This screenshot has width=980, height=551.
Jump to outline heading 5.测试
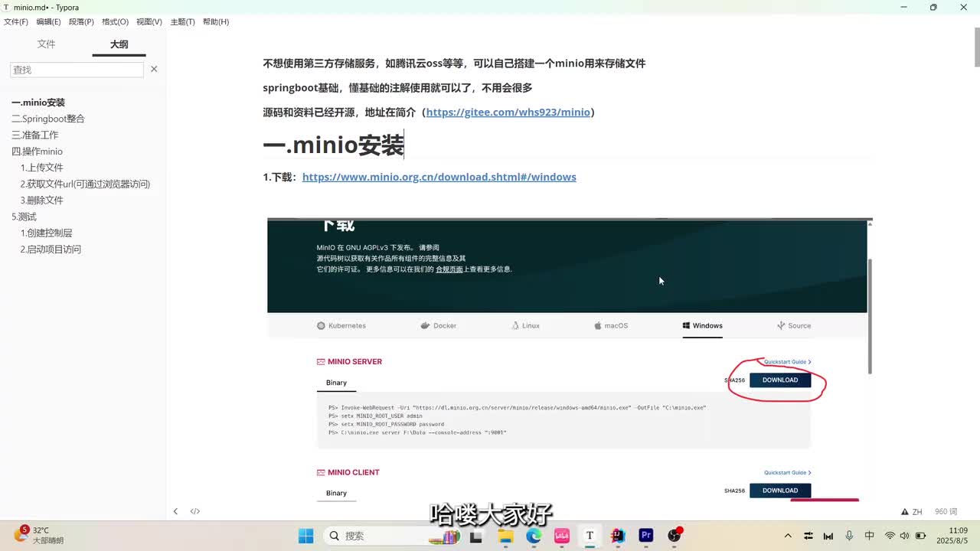(x=24, y=217)
